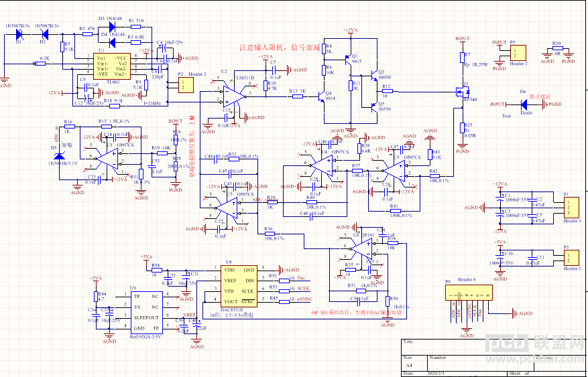Click the Rs 0.05R sense resistor R25
Image resolution: width=588 pixels, height=377 pixels.
[463, 128]
